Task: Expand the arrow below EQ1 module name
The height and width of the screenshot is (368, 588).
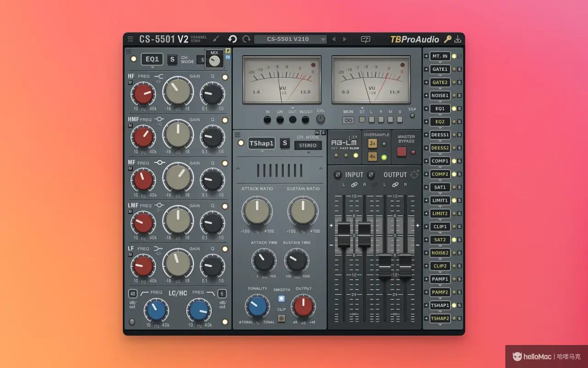Action: 153,67
